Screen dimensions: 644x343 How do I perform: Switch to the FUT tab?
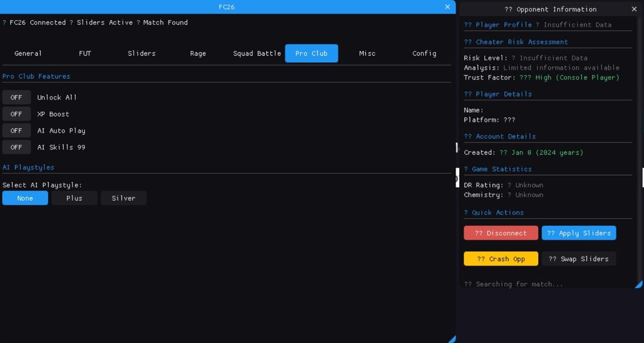(x=85, y=53)
